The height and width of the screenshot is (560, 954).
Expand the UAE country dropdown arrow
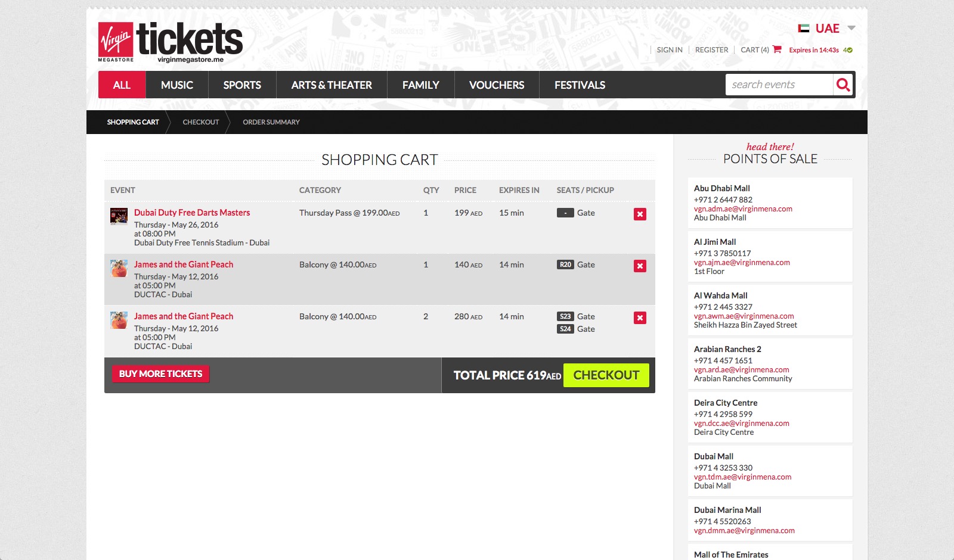click(851, 28)
